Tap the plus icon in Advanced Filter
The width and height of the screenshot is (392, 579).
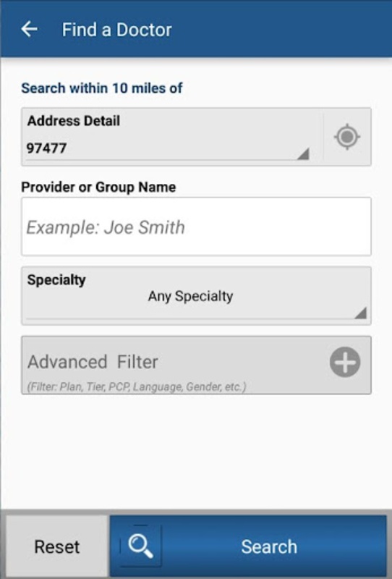(x=345, y=362)
